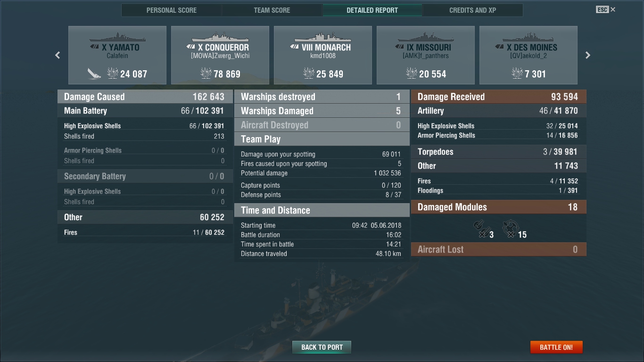
Task: Click the Damaged Modules header row
Action: click(x=499, y=207)
